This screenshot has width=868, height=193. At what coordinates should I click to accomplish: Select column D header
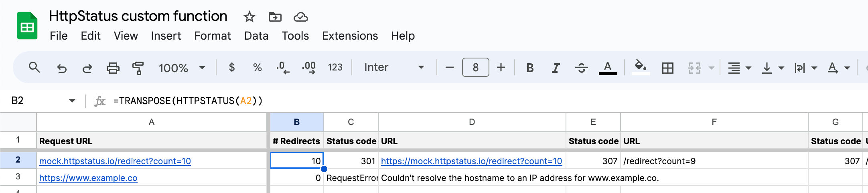472,122
